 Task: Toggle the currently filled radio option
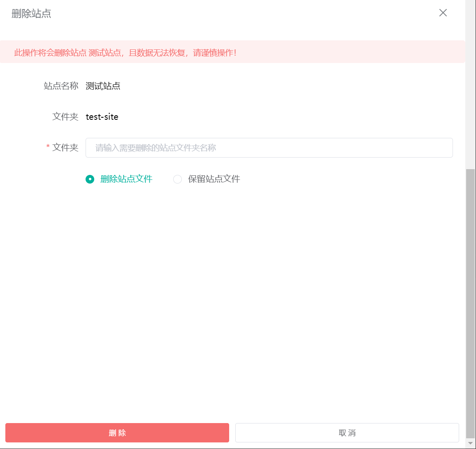pos(90,179)
